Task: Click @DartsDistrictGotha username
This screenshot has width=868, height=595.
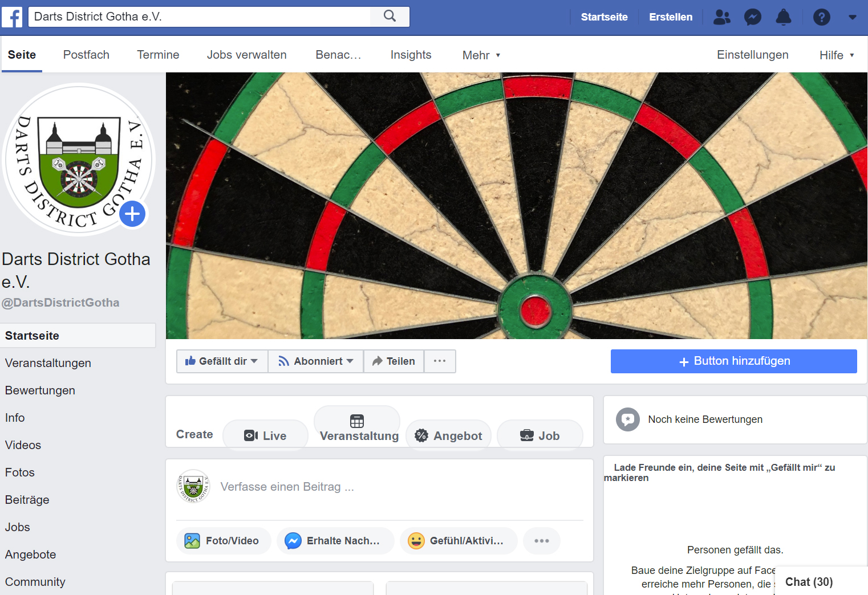Action: 60,303
